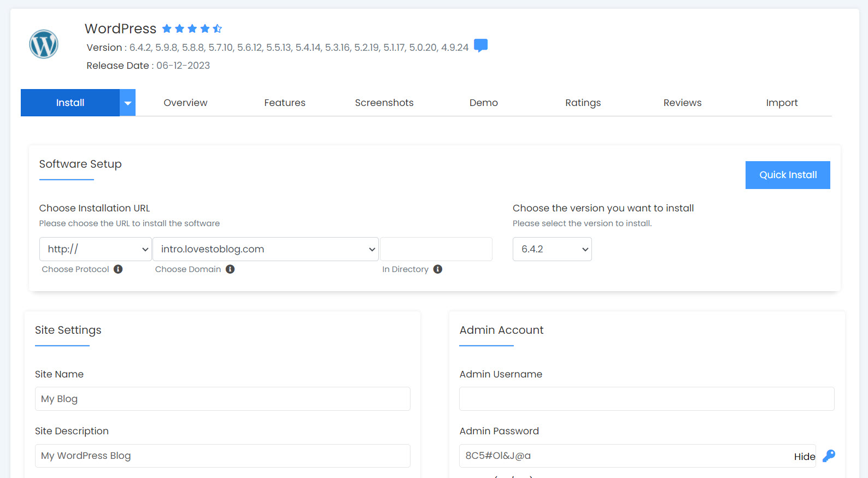The image size is (868, 478).
Task: Open the http:// protocol dropdown
Action: 95,249
